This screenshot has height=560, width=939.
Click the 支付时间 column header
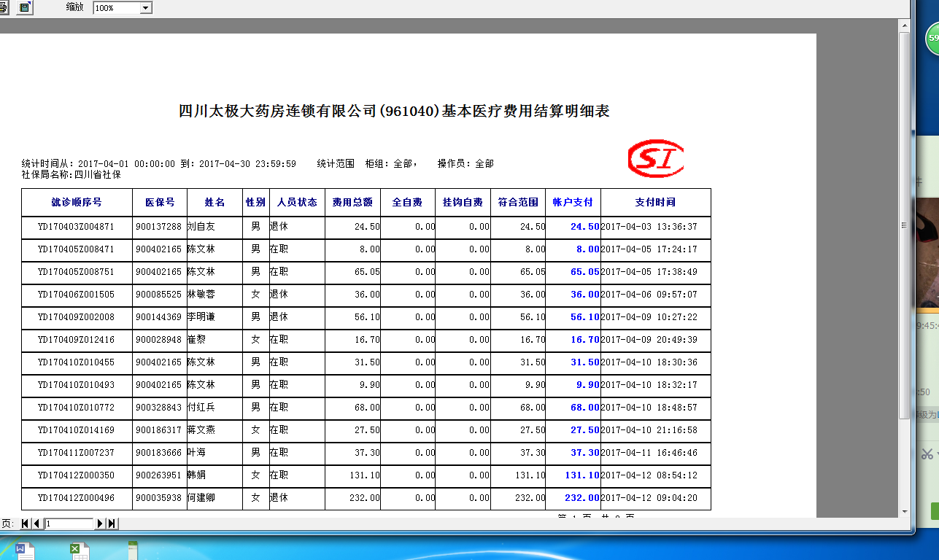[x=655, y=202]
